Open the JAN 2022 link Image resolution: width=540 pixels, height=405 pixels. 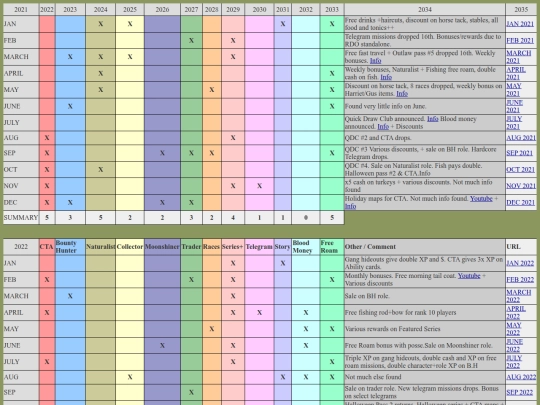520,263
